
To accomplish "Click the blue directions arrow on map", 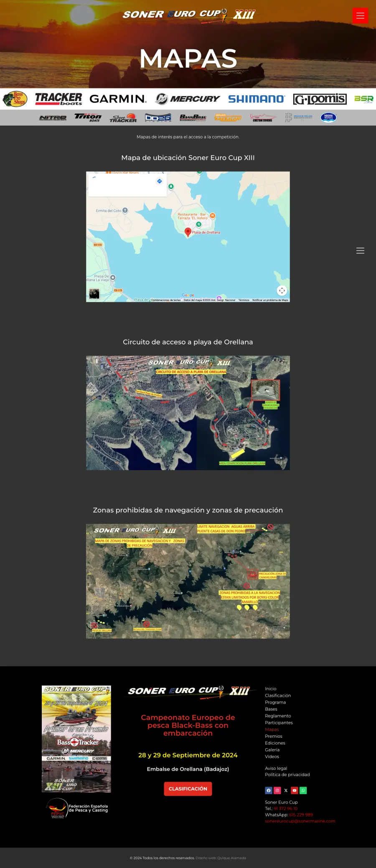I will [x=159, y=181].
